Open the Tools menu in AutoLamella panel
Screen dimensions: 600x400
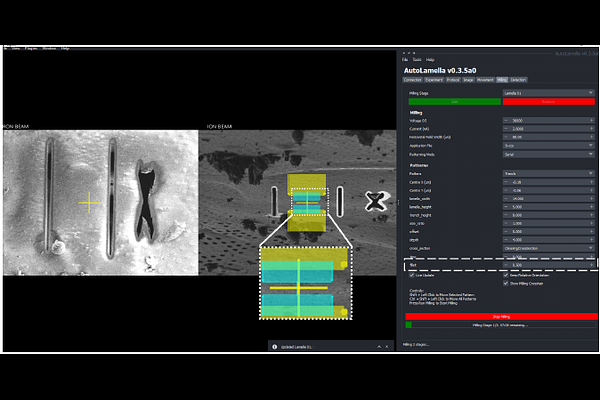point(417,60)
